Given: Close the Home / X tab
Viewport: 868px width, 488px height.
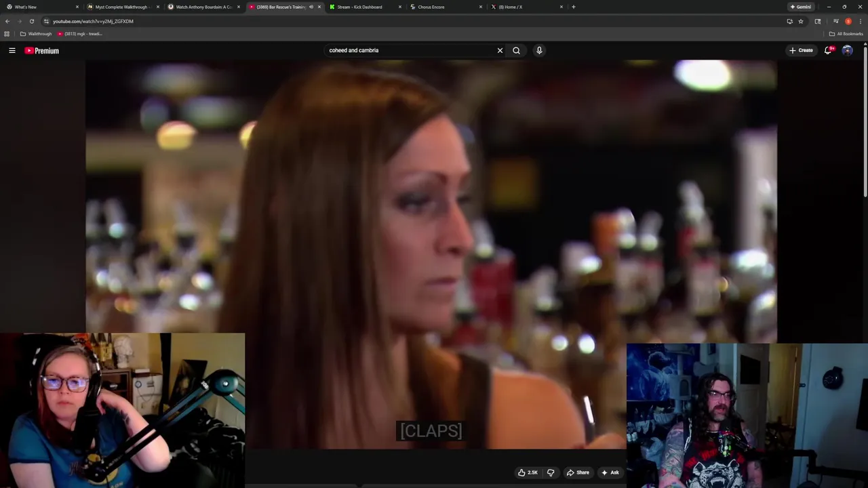Looking at the screenshot, I should tap(561, 7).
